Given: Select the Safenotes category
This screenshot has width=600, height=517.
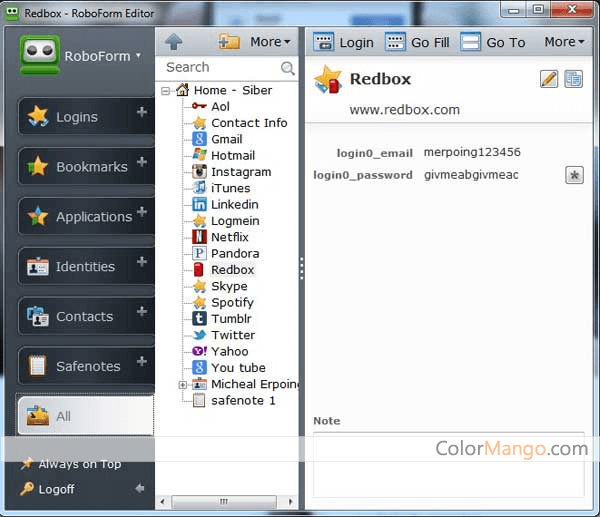Looking at the screenshot, I should 86,366.
